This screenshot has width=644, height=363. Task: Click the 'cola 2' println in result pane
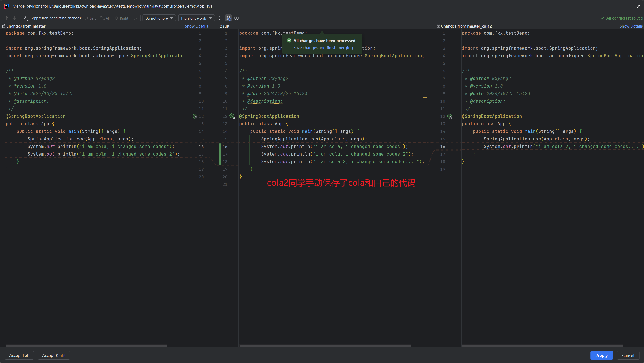pyautogui.click(x=342, y=161)
